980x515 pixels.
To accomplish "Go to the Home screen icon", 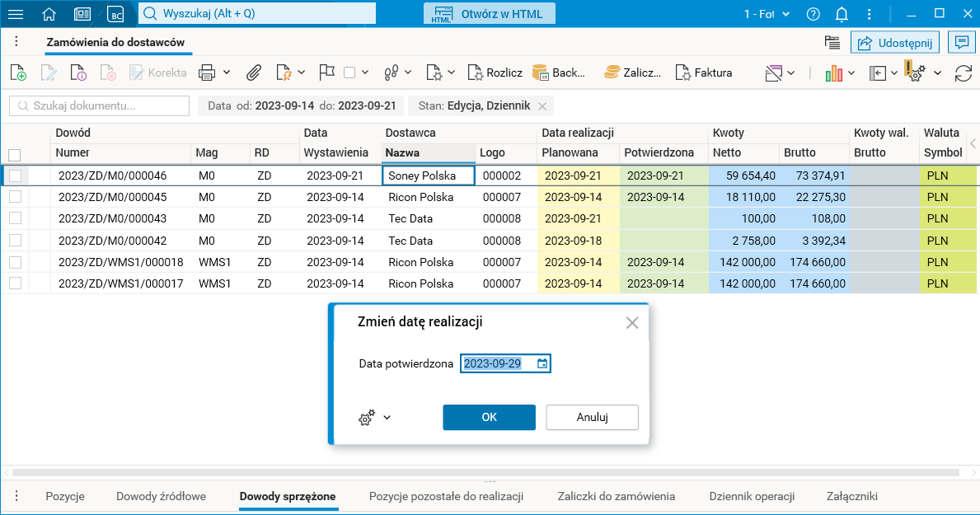I will (49, 14).
